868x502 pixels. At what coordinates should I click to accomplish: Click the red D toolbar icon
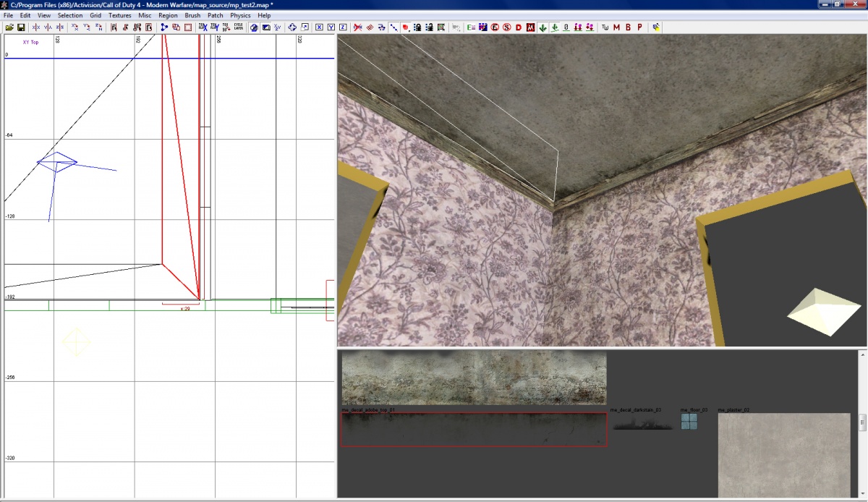coord(519,27)
